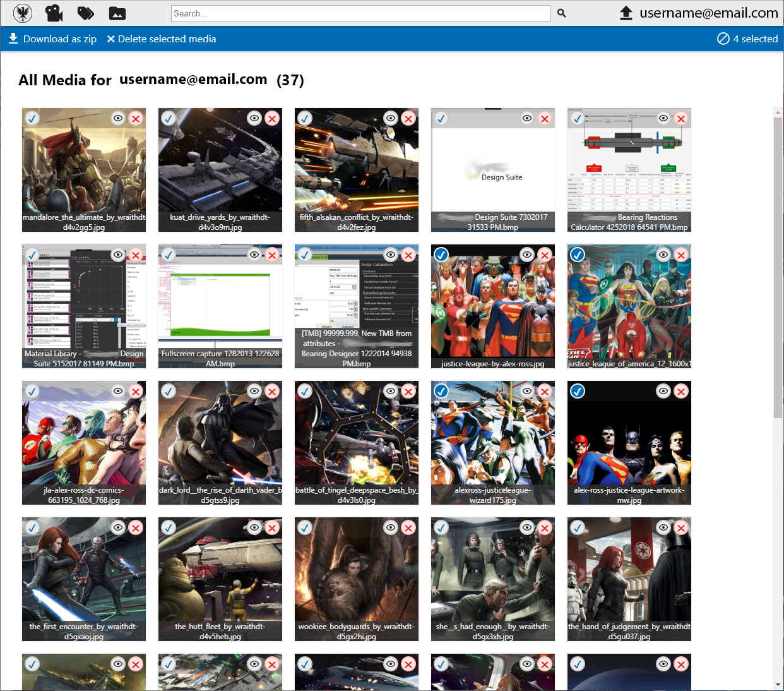Click the scrollbar up arrow
Image resolution: width=784 pixels, height=691 pixels.
(x=778, y=112)
